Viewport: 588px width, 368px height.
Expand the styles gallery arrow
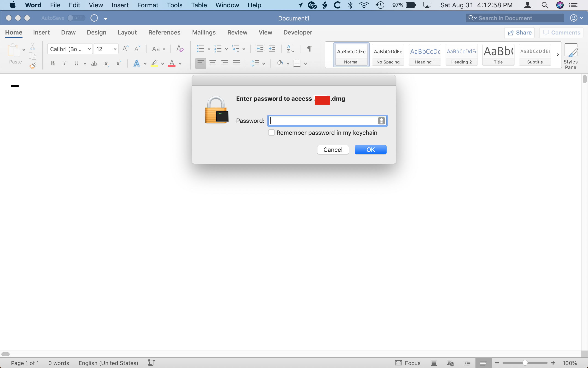click(x=558, y=55)
